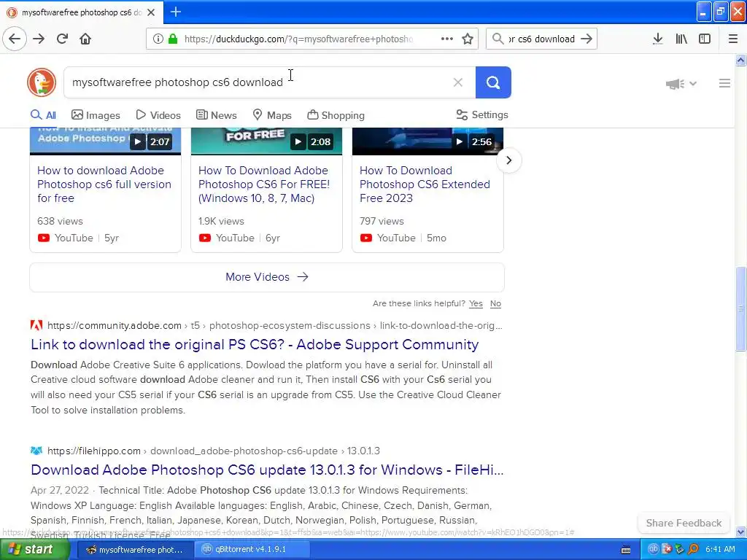Expand the megaphone announcements dropdown

tap(681, 84)
